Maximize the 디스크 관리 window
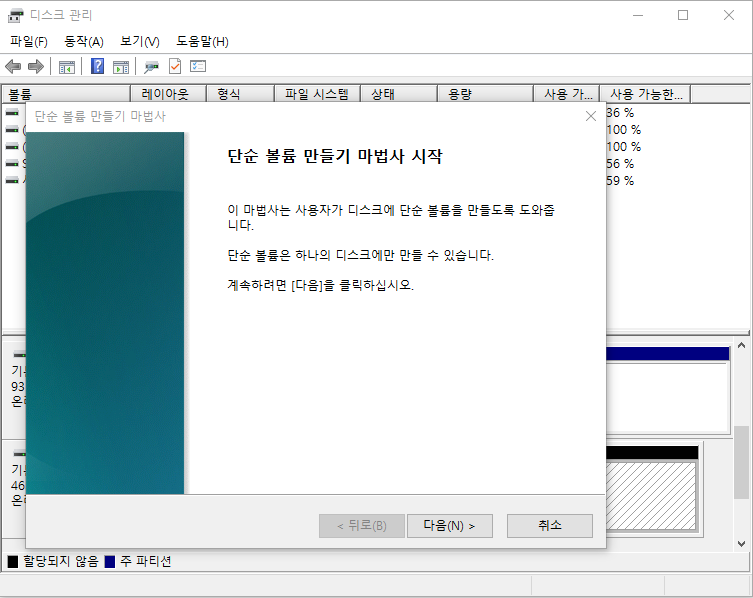Image resolution: width=753 pixels, height=598 pixels. [683, 15]
